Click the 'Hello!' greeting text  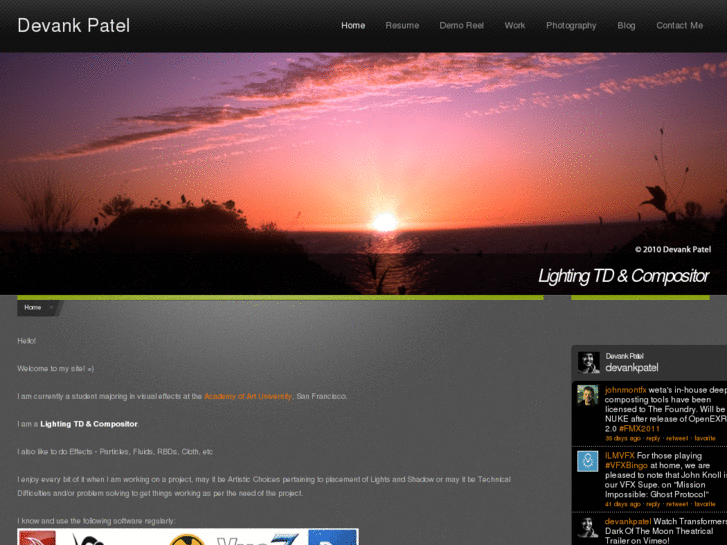click(x=26, y=341)
